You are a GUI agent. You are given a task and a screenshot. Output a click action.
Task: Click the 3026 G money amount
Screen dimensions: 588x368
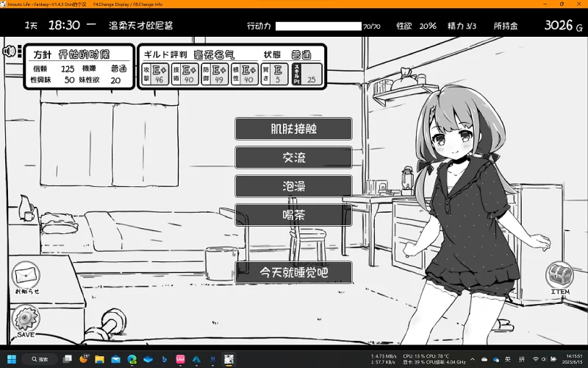tap(564, 25)
